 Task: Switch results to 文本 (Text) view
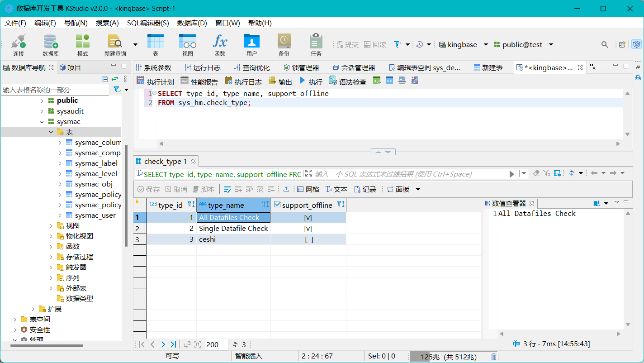click(336, 189)
